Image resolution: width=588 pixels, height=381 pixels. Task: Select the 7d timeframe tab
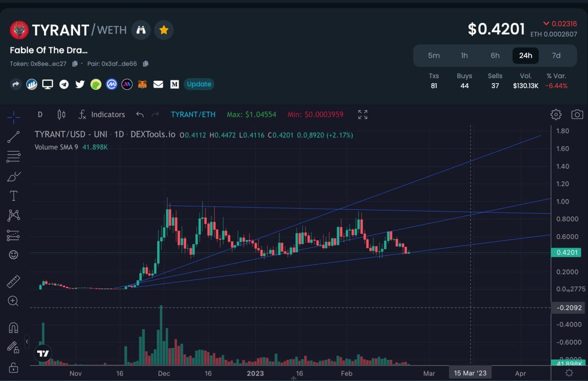[556, 55]
